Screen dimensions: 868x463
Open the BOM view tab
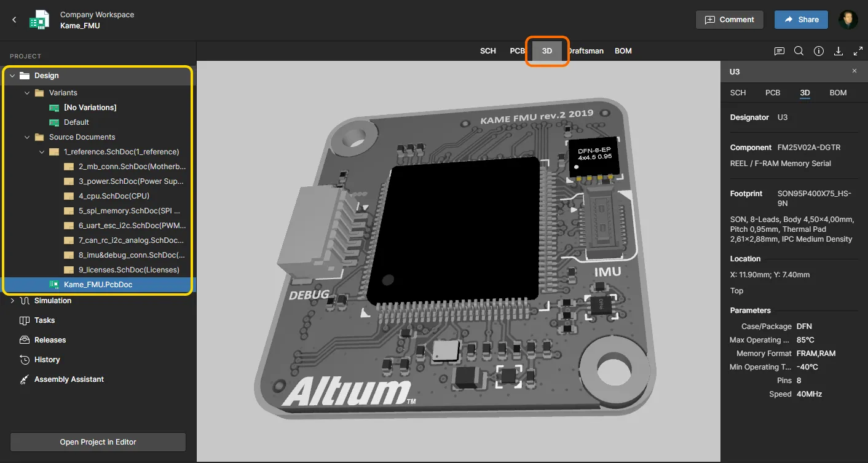pos(623,51)
